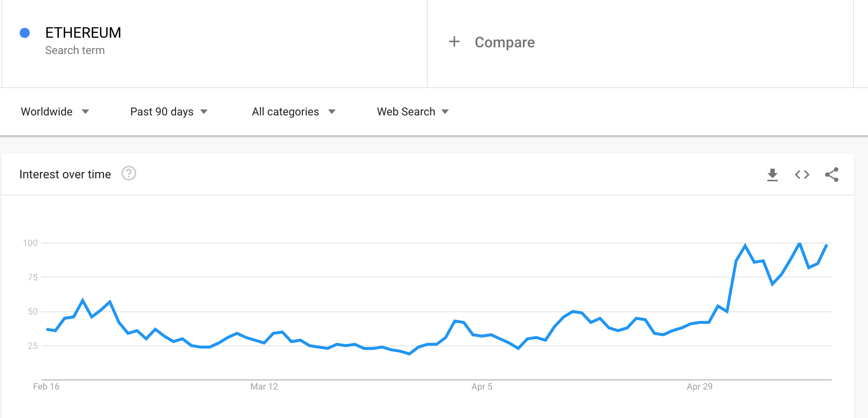
Task: Select the Apr 5 axis label
Action: (482, 387)
